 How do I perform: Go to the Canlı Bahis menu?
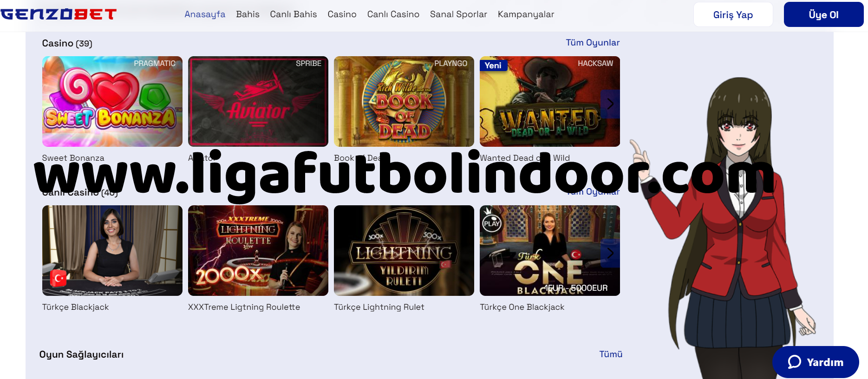(294, 14)
